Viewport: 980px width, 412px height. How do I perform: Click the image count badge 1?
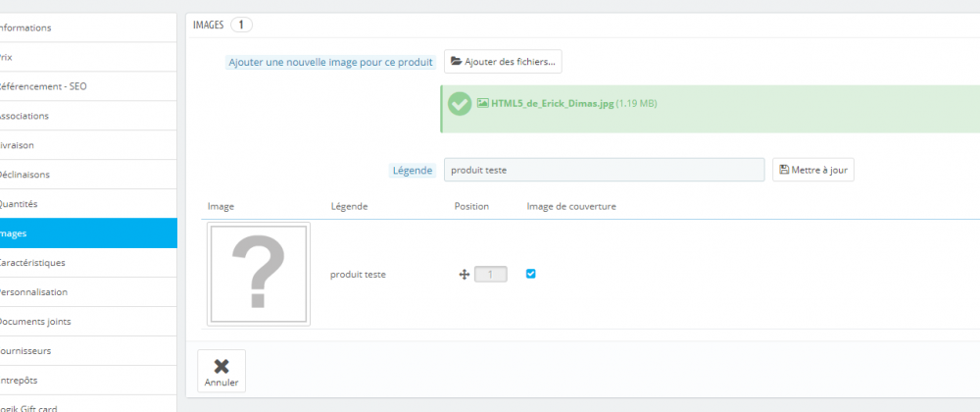pyautogui.click(x=241, y=25)
